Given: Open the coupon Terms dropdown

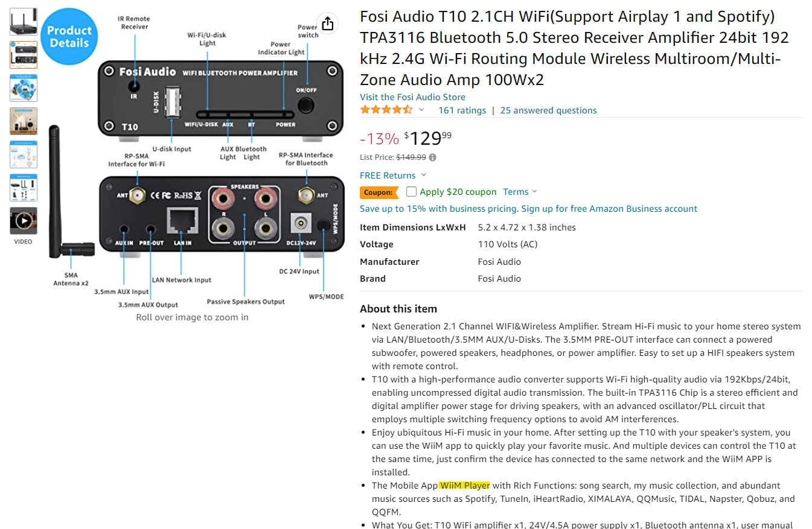Looking at the screenshot, I should tap(520, 192).
